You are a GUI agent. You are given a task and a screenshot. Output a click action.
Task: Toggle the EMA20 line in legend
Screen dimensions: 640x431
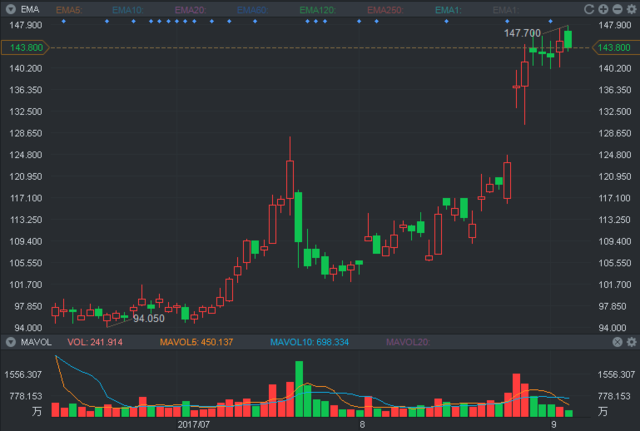coord(190,9)
